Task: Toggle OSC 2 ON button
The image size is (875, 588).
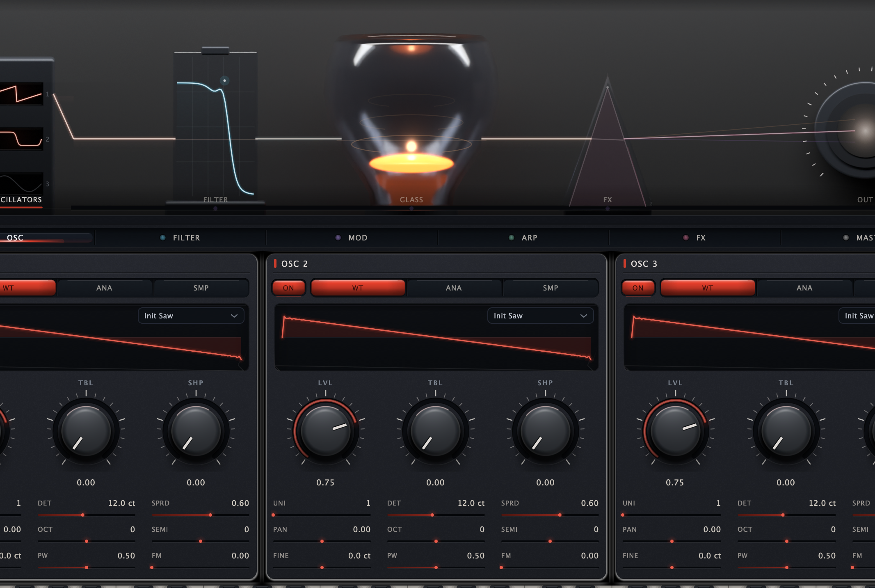Action: click(x=288, y=288)
